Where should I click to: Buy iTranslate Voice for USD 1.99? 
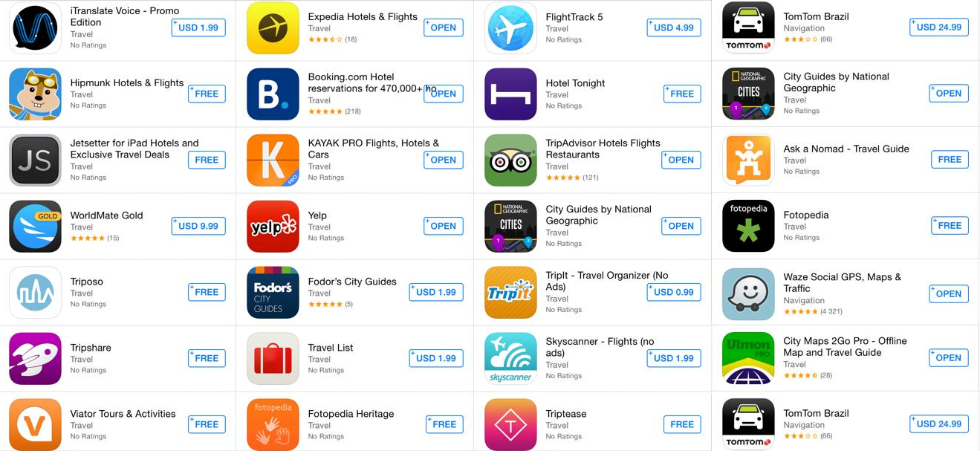(198, 27)
